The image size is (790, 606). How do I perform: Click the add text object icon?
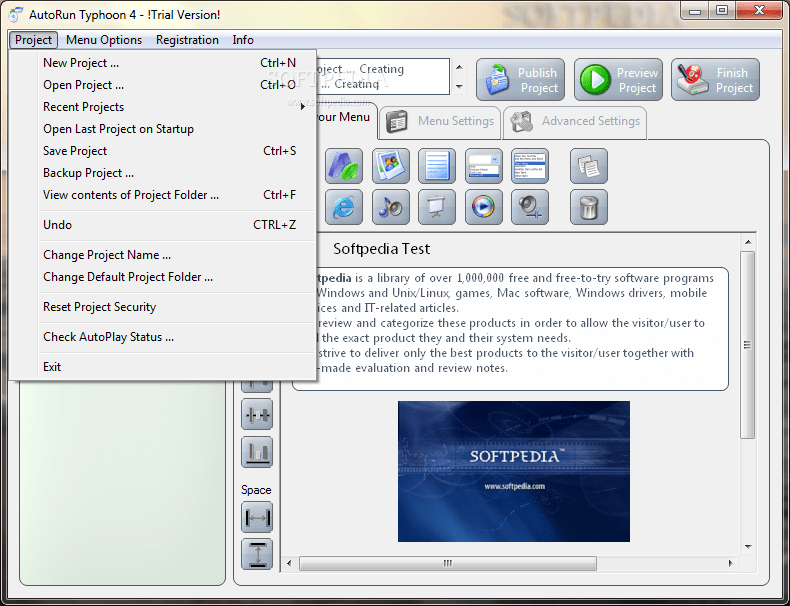pos(344,166)
